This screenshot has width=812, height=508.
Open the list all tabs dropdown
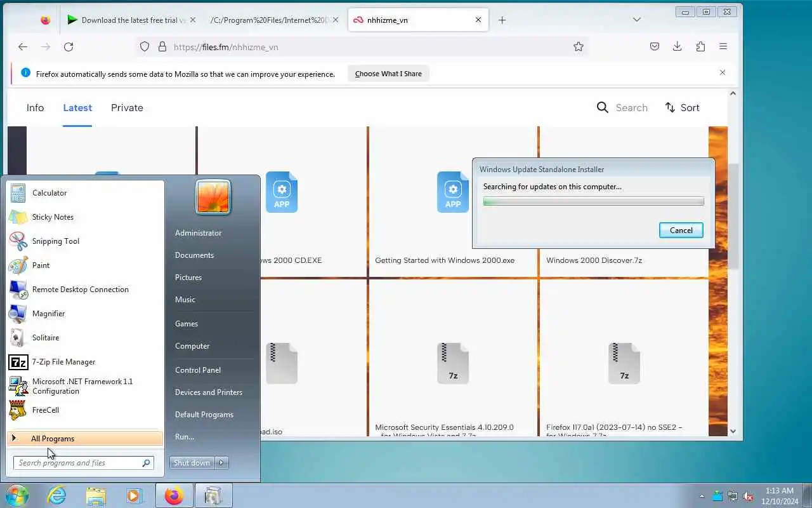coord(637,20)
